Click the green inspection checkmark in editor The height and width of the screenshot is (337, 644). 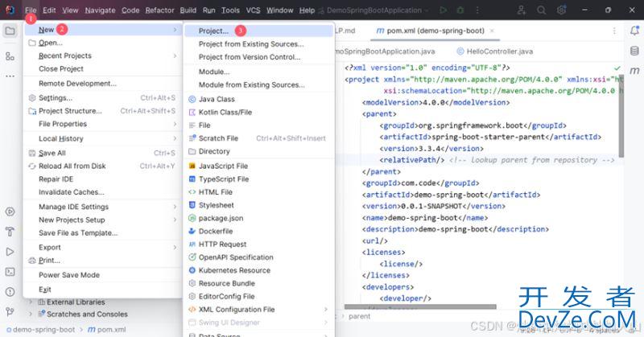pyautogui.click(x=617, y=68)
